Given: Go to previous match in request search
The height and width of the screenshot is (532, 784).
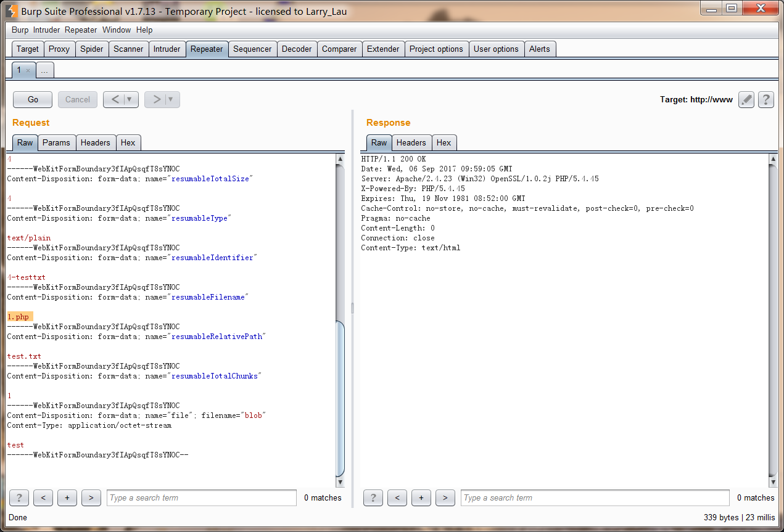Looking at the screenshot, I should pos(43,497).
